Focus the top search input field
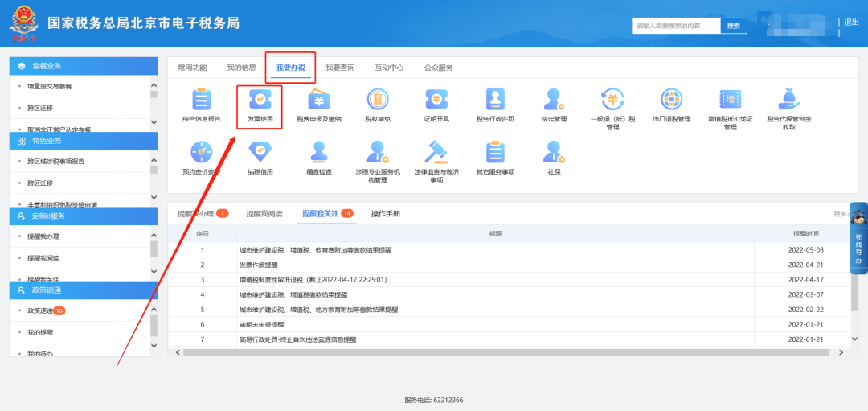The height and width of the screenshot is (411, 868). [x=675, y=26]
